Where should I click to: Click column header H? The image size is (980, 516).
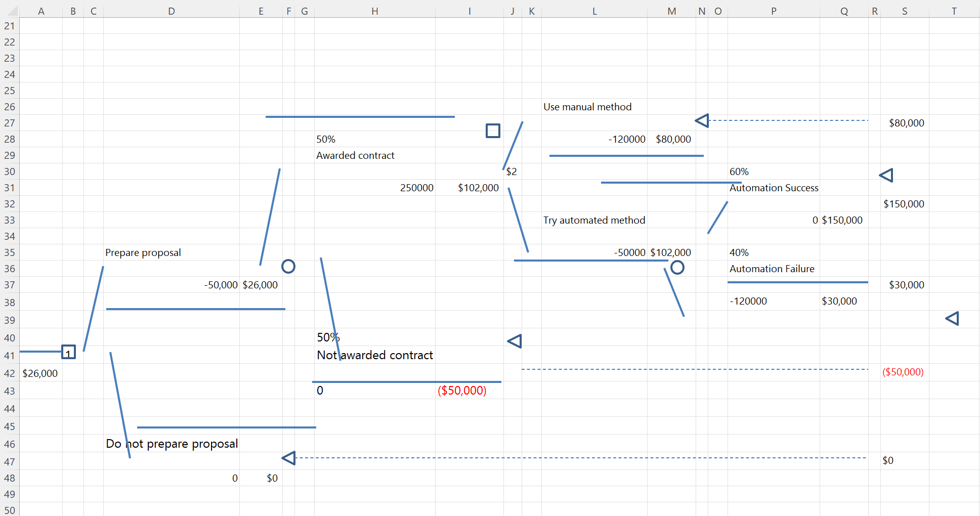374,11
